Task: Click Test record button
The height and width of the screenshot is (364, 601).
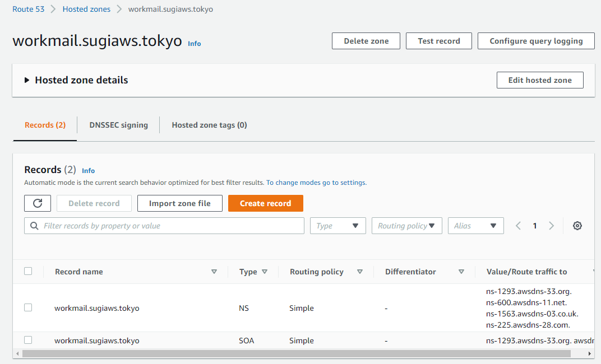Action: pyautogui.click(x=439, y=41)
